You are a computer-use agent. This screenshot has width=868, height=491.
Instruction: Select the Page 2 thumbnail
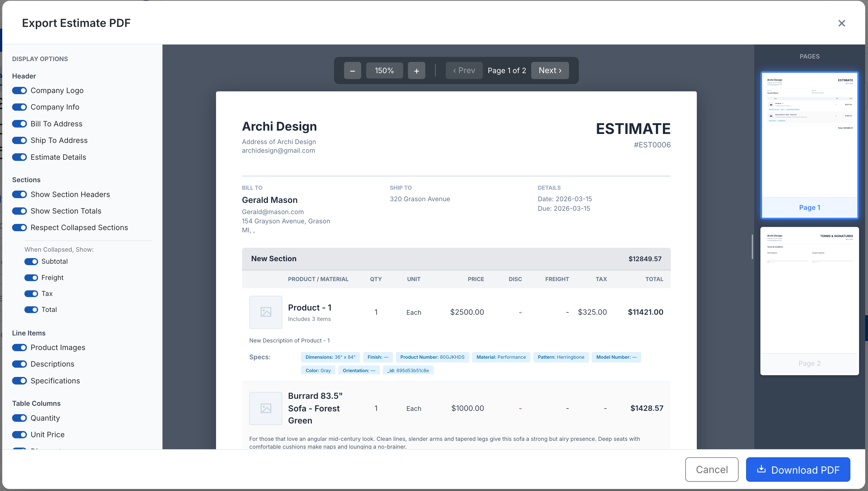(809, 301)
